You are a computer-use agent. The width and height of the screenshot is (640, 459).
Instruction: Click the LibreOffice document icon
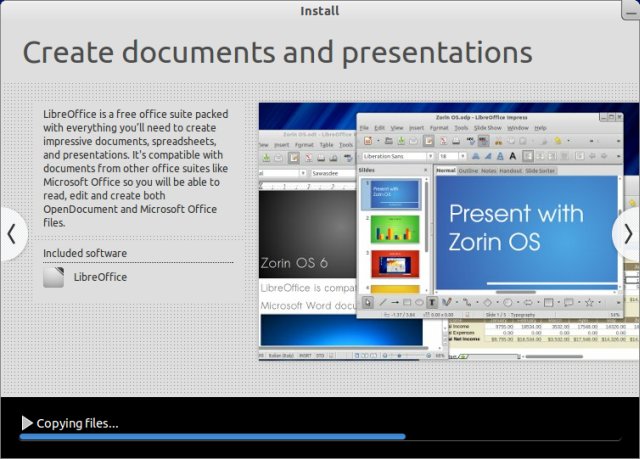53,277
